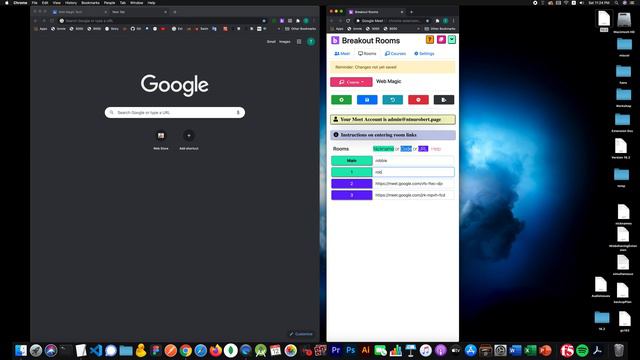Open the Trash in the dock
640x360 pixels.
(x=619, y=350)
